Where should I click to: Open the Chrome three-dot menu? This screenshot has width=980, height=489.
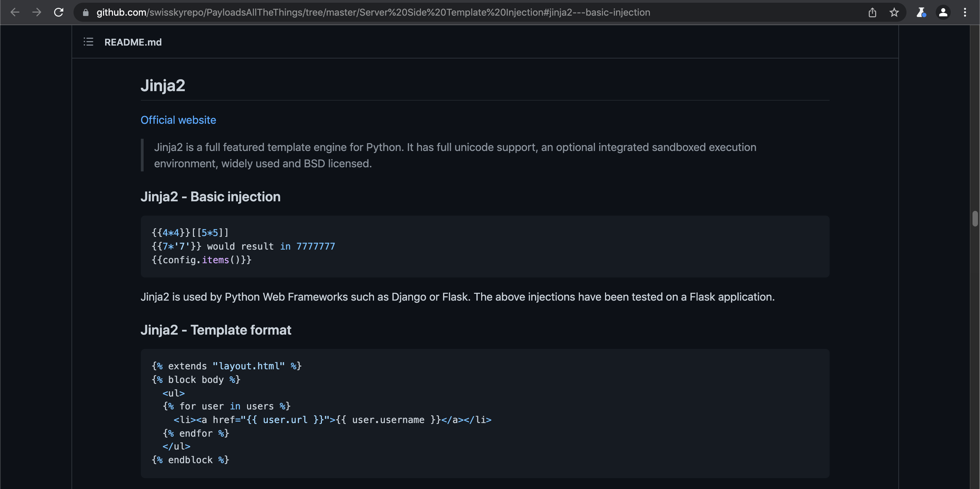[965, 13]
